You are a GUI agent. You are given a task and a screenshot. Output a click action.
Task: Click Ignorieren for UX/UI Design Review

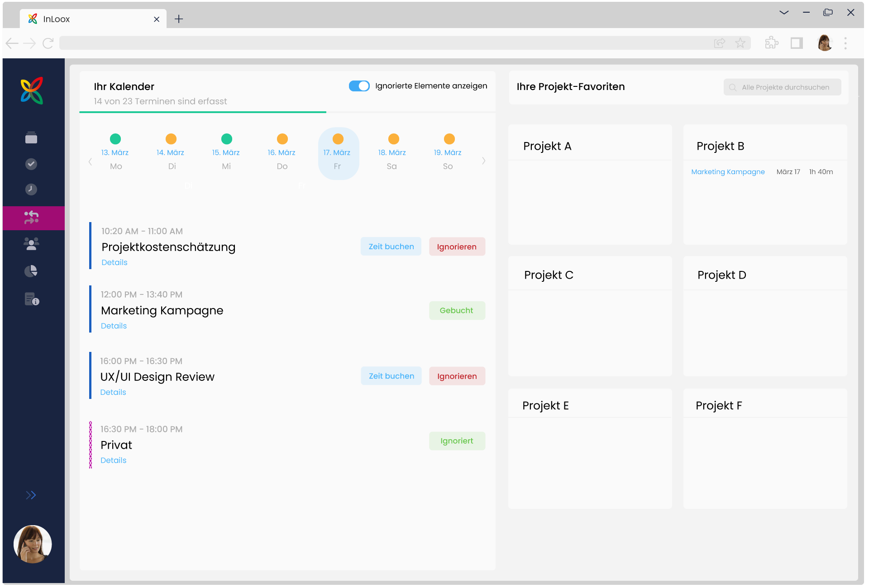pyautogui.click(x=457, y=376)
